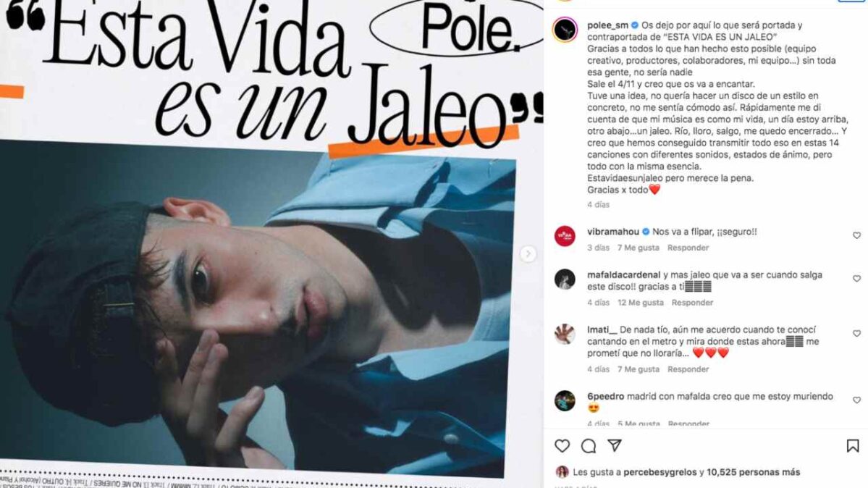Image resolution: width=868 pixels, height=488 pixels.
Task: Like lmati__'s comment with small heart
Action: [856, 334]
